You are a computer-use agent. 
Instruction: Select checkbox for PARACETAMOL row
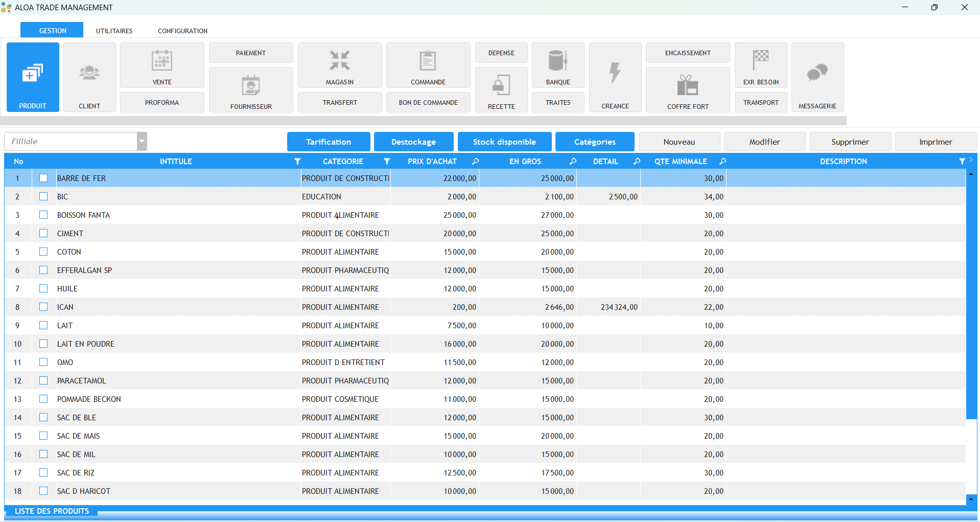point(43,380)
